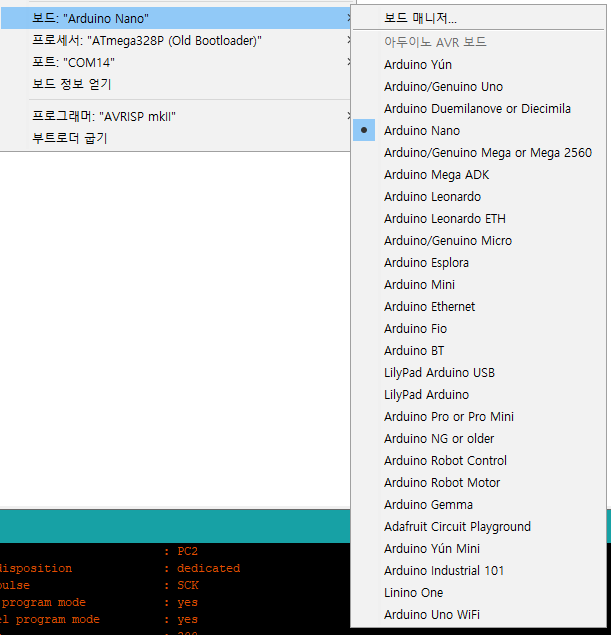
Task: Choose Arduino Gemma board
Action: (x=479, y=505)
